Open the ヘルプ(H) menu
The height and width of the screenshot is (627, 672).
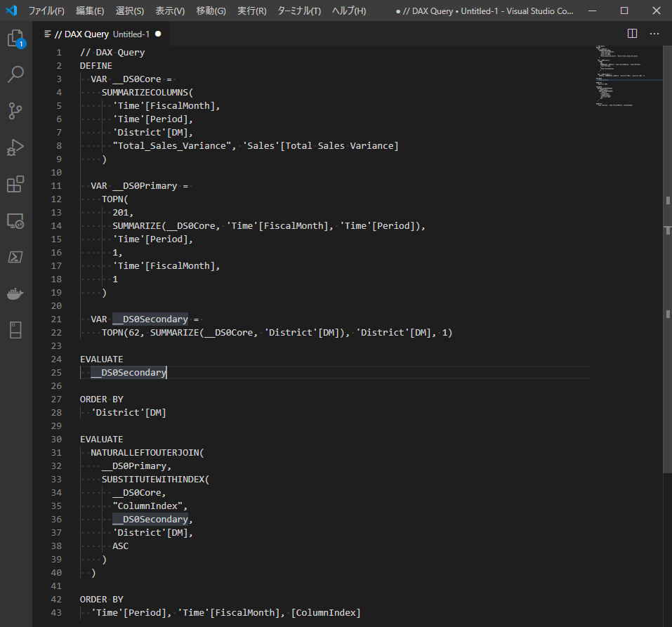pyautogui.click(x=349, y=11)
